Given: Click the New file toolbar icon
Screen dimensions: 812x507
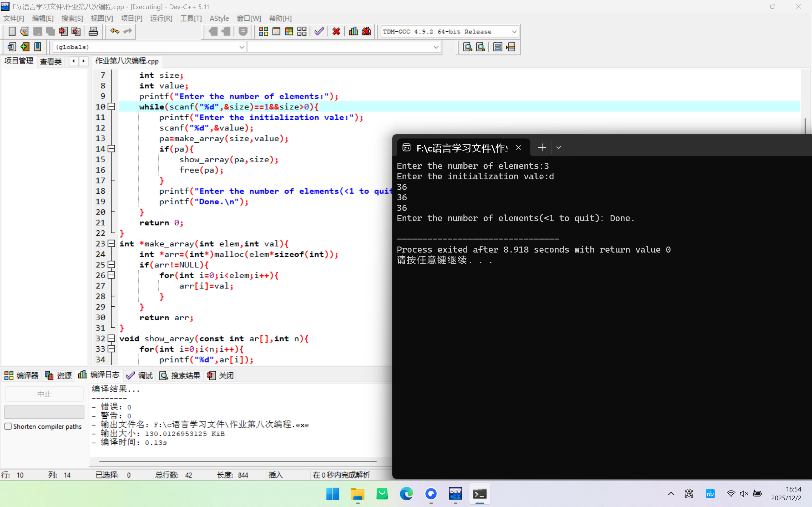Looking at the screenshot, I should (12, 31).
